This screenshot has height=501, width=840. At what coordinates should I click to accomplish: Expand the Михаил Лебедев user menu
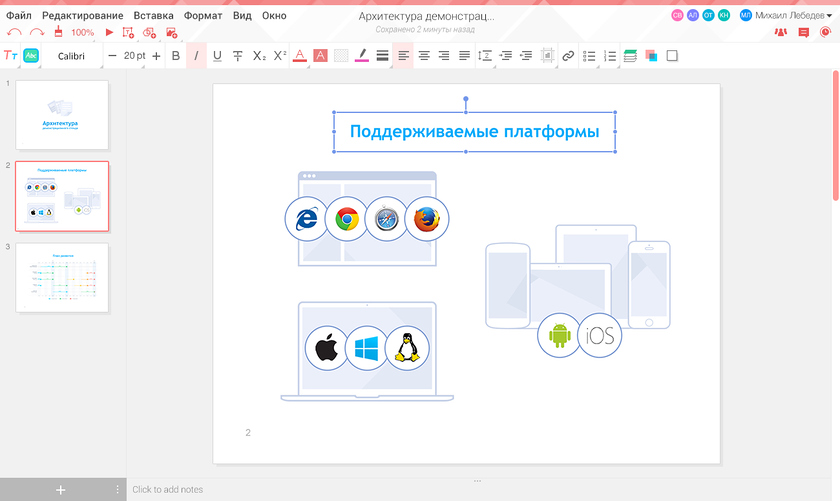(786, 15)
